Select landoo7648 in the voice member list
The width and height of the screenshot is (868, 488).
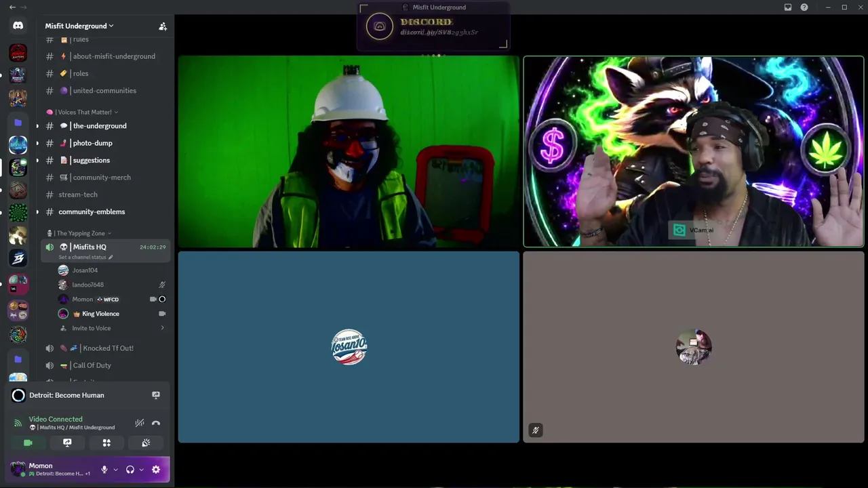click(112, 285)
